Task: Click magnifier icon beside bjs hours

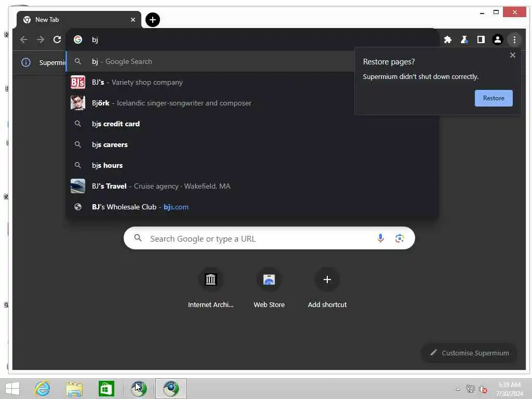Action: [x=78, y=165]
